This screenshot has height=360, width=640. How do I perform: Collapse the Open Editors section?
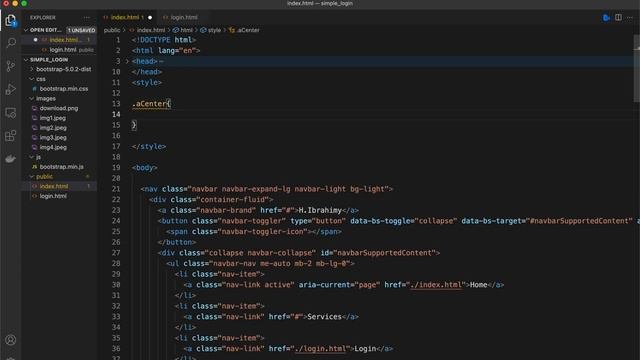pyautogui.click(x=26, y=30)
